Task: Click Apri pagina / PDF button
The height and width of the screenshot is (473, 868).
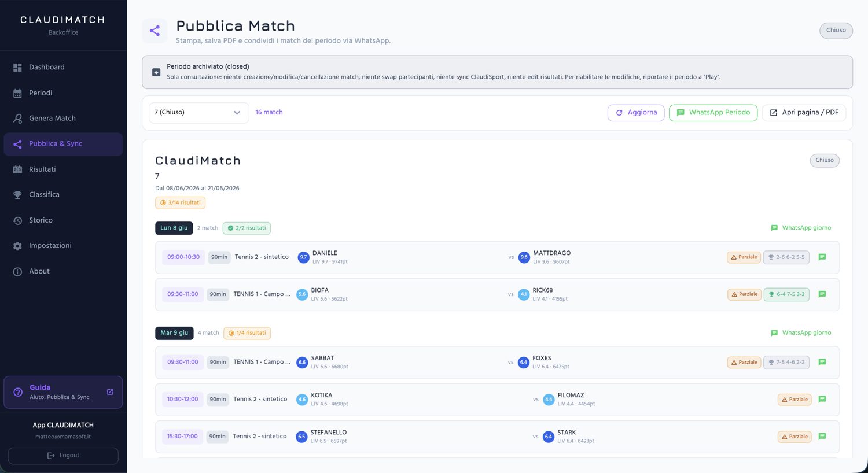Action: [804, 113]
